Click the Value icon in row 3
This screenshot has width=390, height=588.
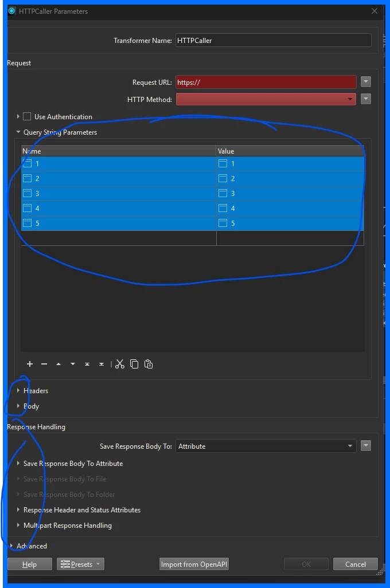223,194
